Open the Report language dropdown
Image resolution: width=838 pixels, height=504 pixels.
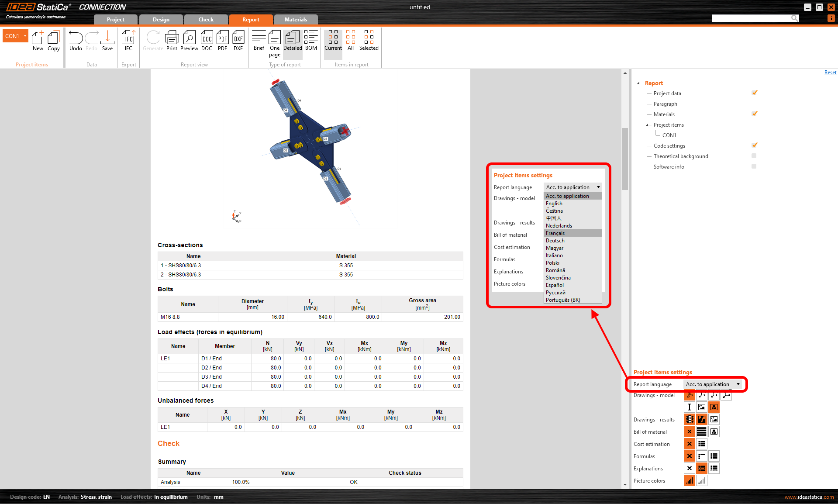[x=713, y=384]
